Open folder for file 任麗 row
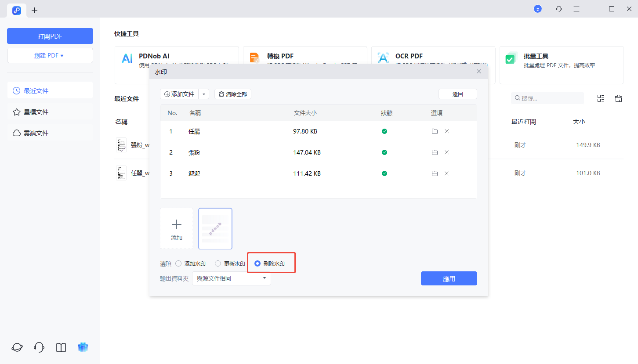 pos(435,131)
